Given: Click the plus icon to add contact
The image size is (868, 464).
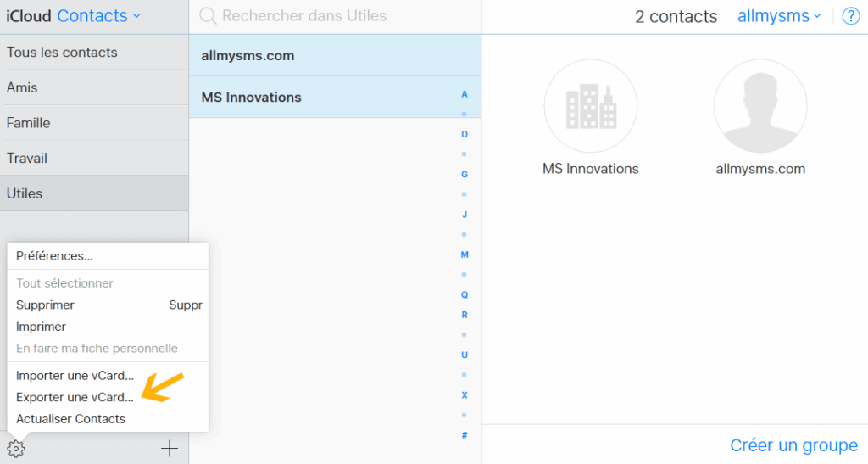Looking at the screenshot, I should 170,449.
